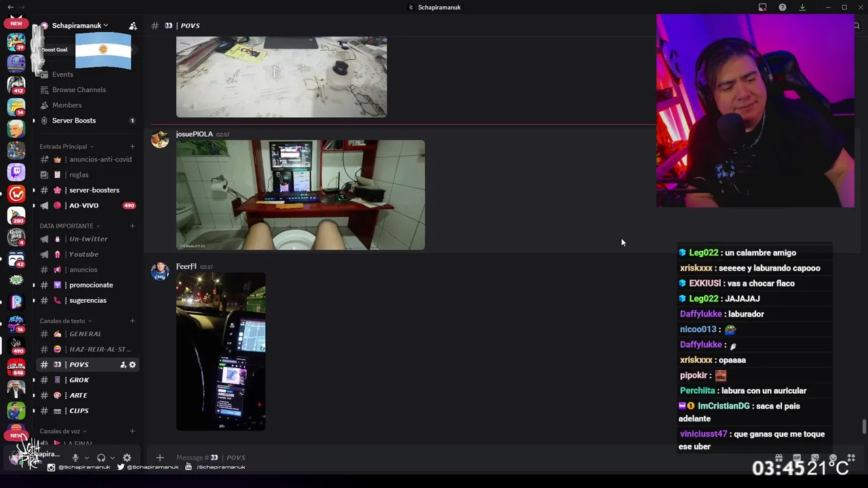
Task: Go back with the title bar arrow
Action: 10,7
